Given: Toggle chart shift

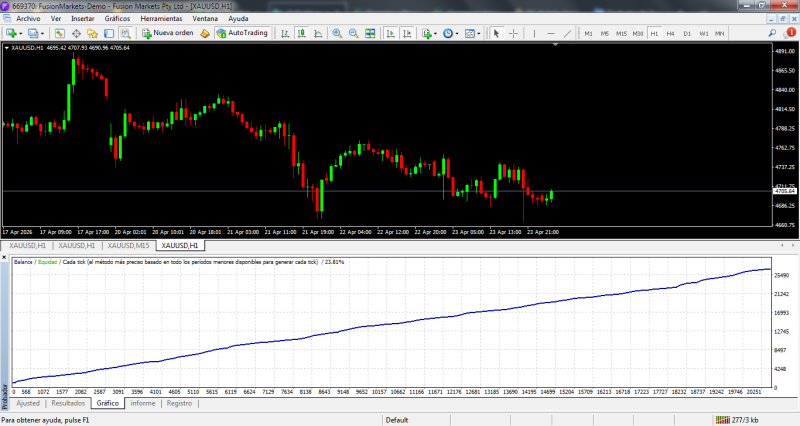Looking at the screenshot, I should [407, 33].
